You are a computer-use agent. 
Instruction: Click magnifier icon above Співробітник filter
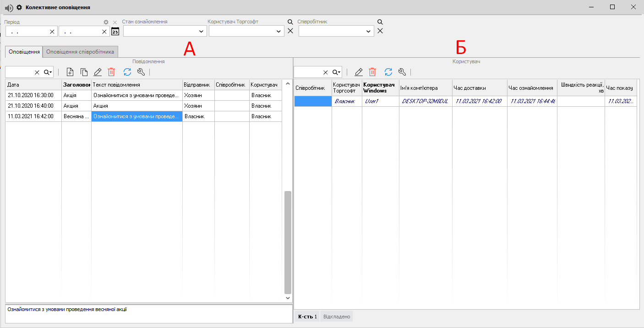[x=380, y=22]
